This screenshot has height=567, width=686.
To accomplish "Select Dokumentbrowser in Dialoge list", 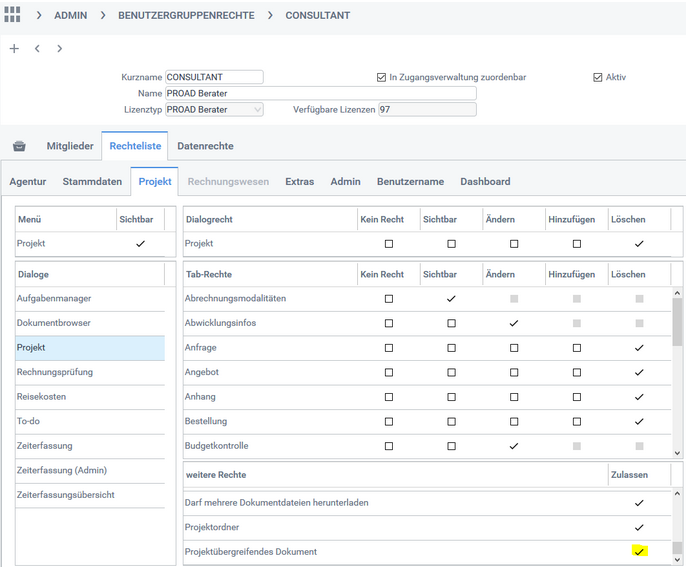I will [x=53, y=323].
